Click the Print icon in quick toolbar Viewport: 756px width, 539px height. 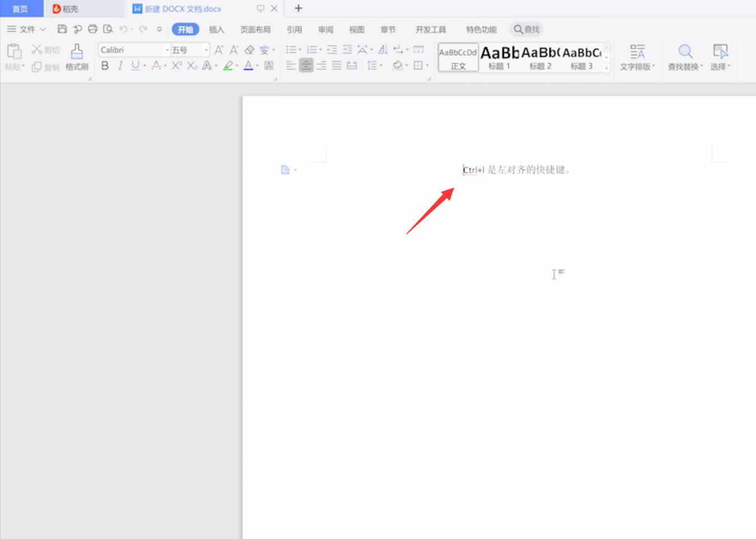pos(93,29)
